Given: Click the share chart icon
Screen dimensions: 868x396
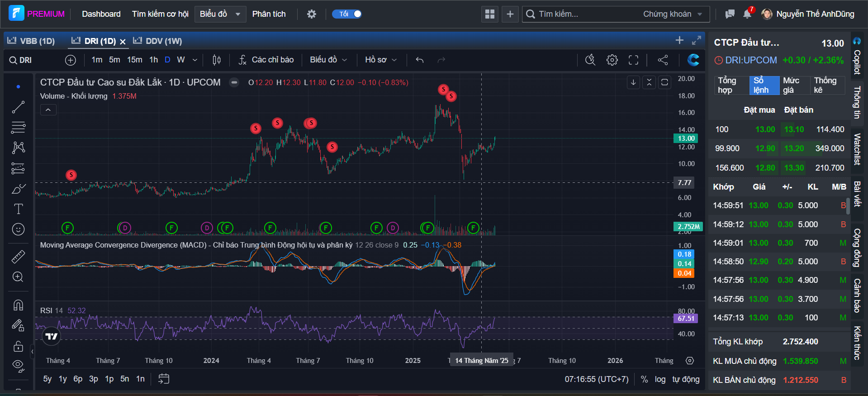Looking at the screenshot, I should click(x=663, y=60).
